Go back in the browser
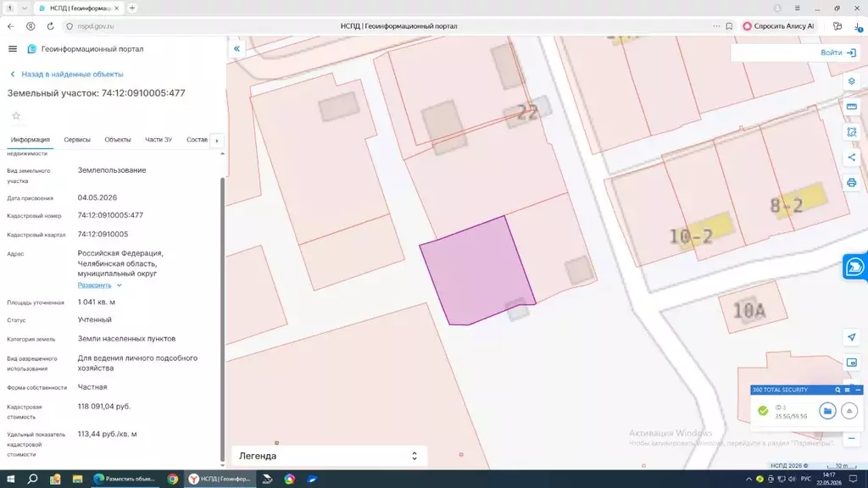The image size is (868, 488). pyautogui.click(x=11, y=26)
